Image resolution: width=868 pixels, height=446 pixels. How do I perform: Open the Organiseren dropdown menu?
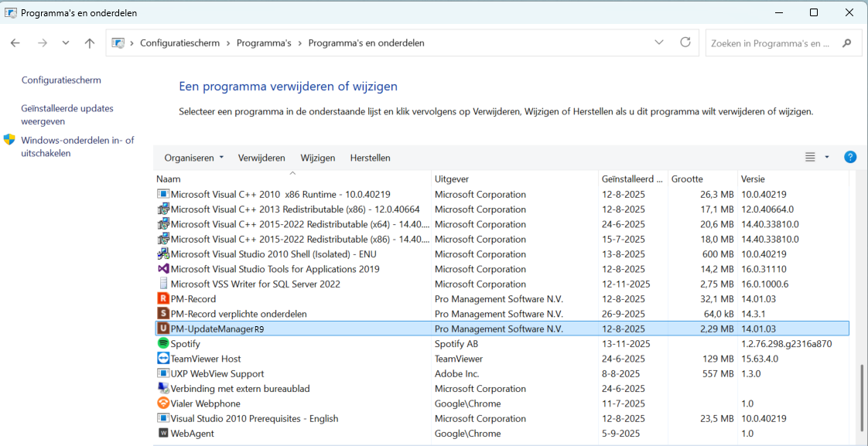click(x=193, y=158)
